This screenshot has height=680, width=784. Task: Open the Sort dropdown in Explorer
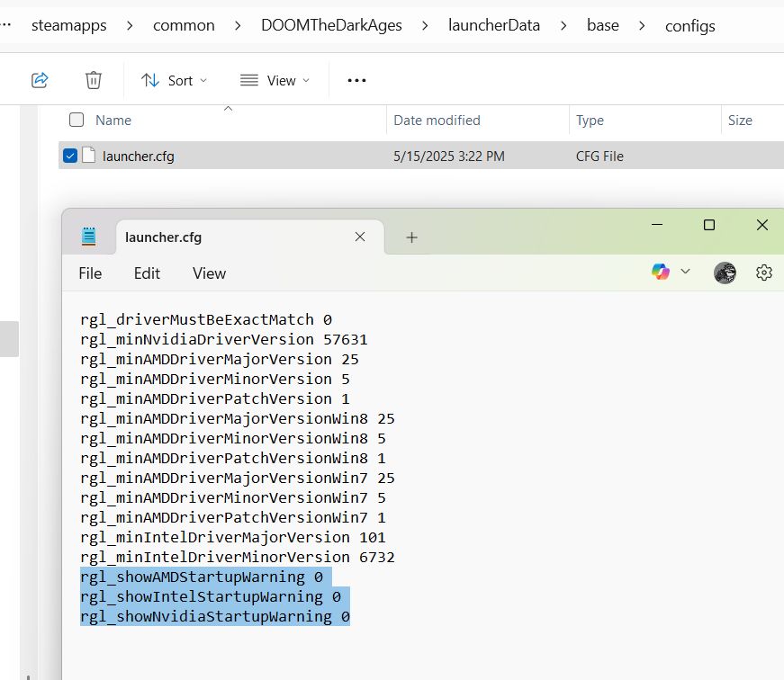coord(174,80)
